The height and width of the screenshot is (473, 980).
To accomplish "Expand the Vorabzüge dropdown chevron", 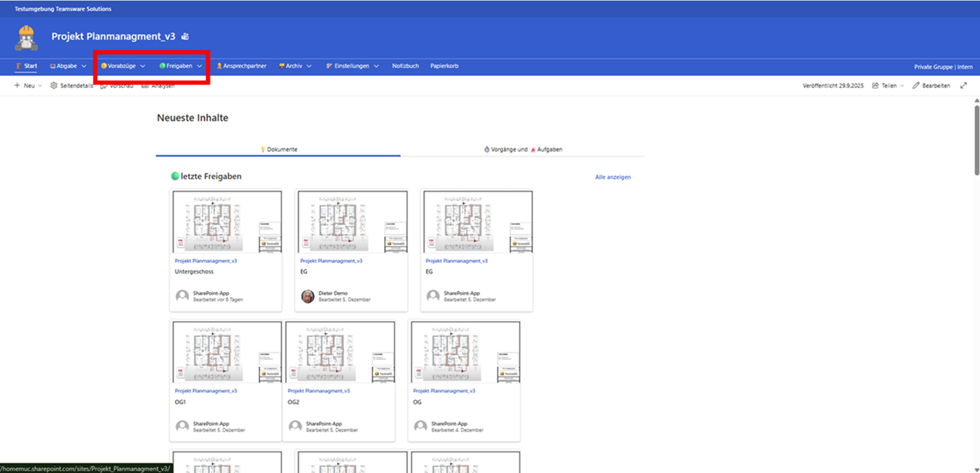I will point(143,66).
